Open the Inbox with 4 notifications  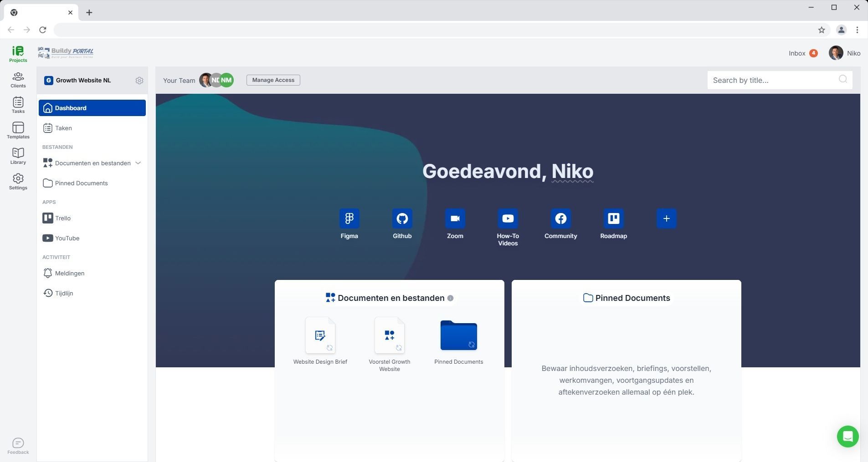(802, 53)
